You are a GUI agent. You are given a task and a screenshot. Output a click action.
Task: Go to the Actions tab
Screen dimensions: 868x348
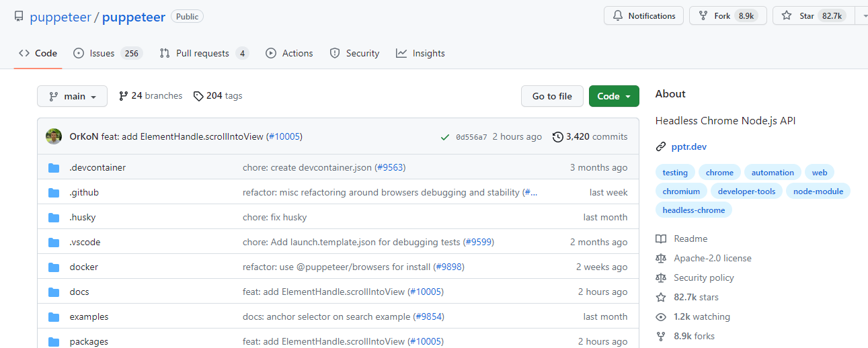click(x=289, y=53)
